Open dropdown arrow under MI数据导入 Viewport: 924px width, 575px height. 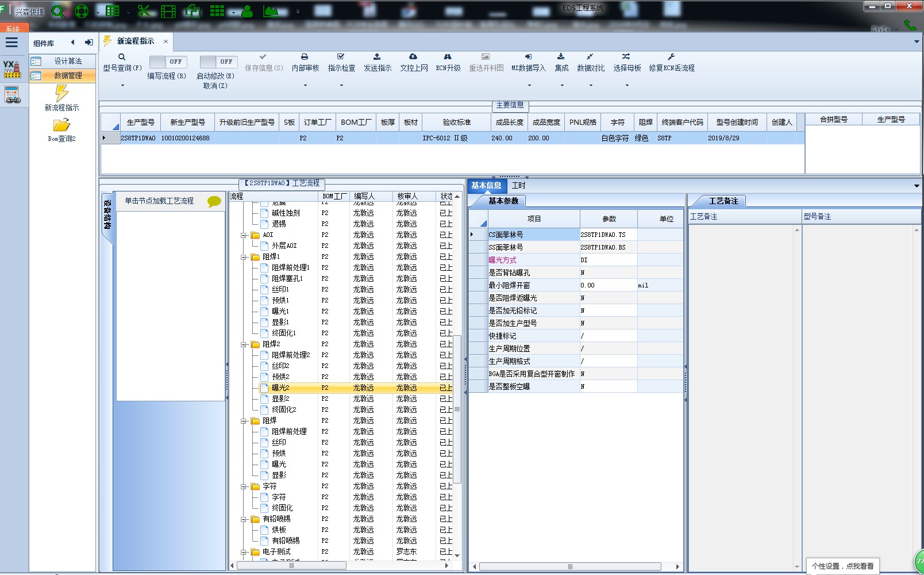click(529, 86)
